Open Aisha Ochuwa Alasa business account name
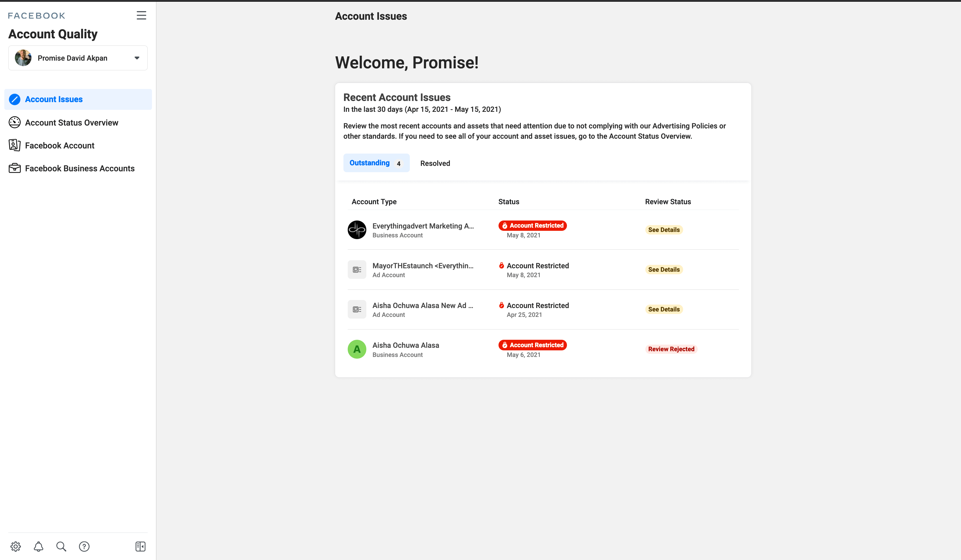The width and height of the screenshot is (961, 560). pos(406,345)
